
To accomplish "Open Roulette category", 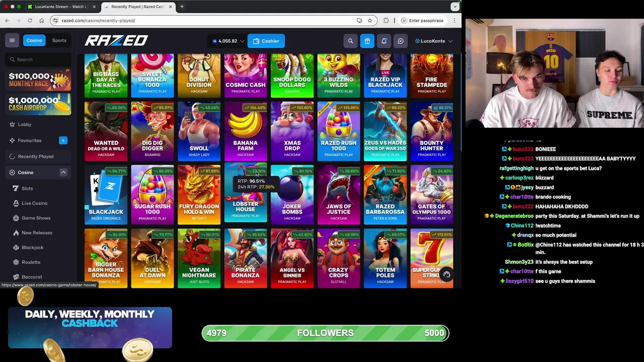I will (x=31, y=262).
